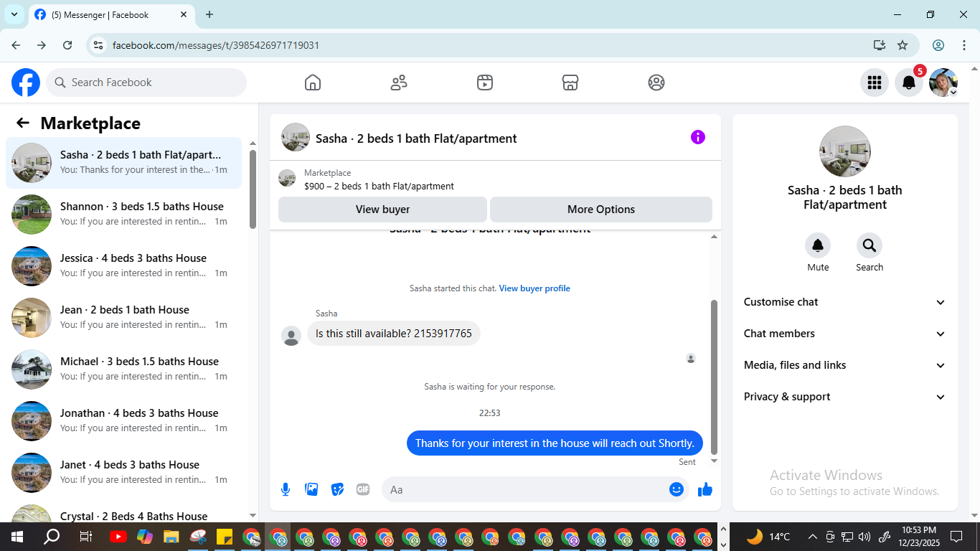Viewport: 980px width, 551px height.
Task: Open Janet 4 beds 3 baths House chat
Action: pos(123,473)
